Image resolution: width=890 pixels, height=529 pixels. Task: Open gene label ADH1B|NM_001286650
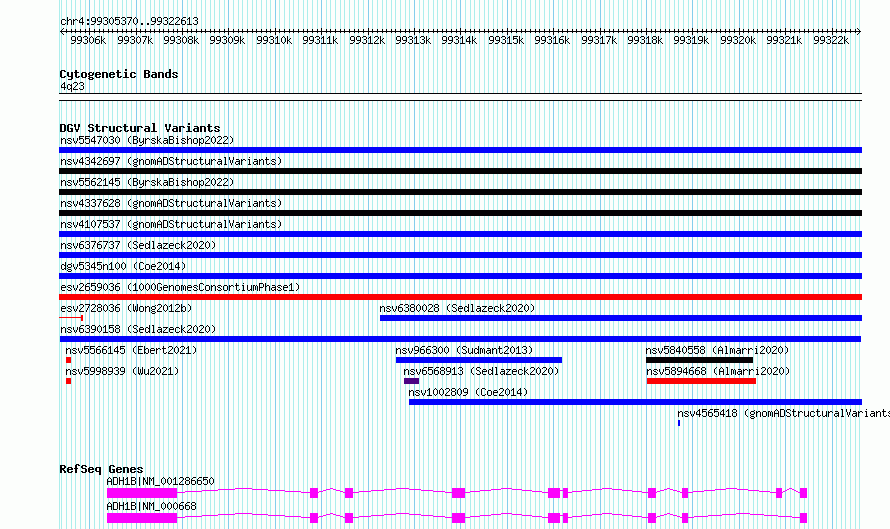pyautogui.click(x=161, y=481)
